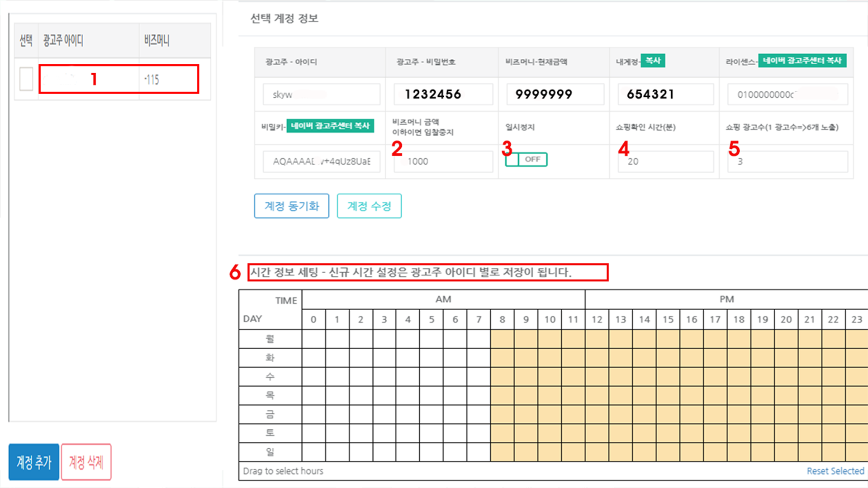Viewport: 868px width, 488px height.
Task: Click the blue 계정 추가 button
Action: point(33,462)
